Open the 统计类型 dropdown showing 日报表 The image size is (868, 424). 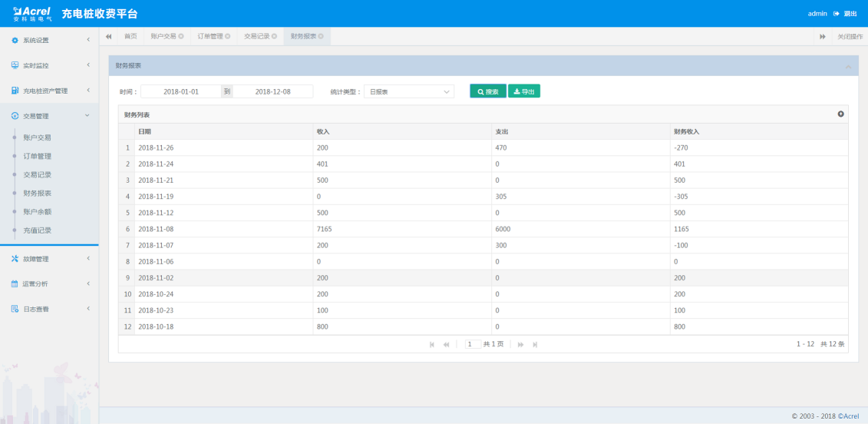pos(409,91)
